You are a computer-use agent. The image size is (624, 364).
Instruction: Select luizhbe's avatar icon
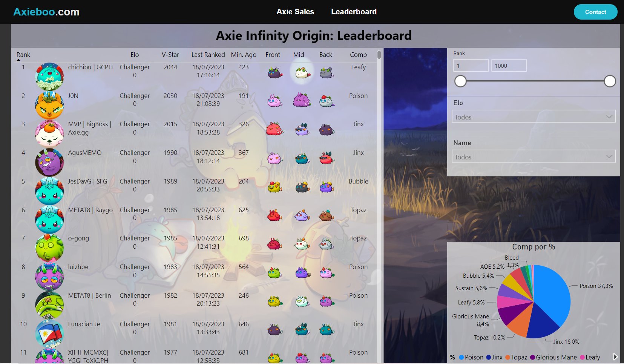click(x=49, y=277)
